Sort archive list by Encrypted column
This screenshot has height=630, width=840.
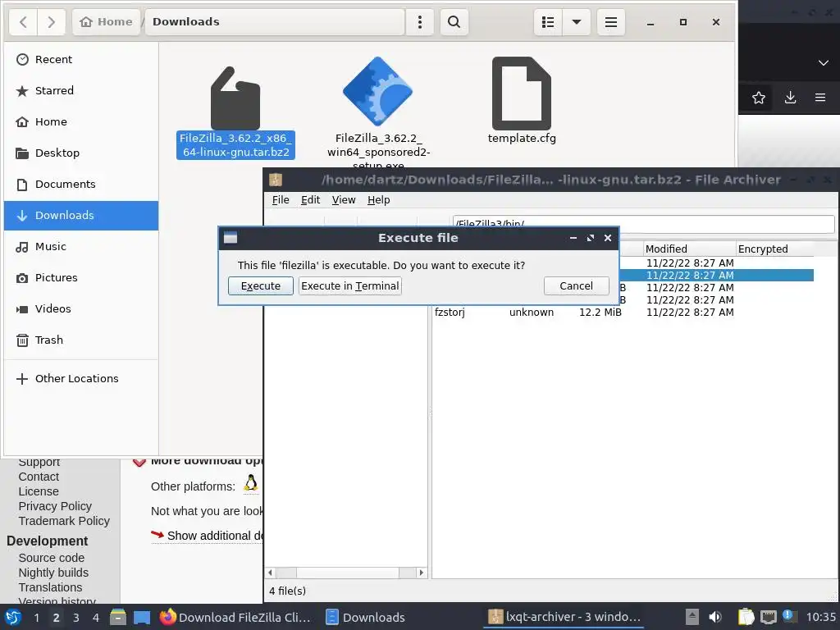tap(776, 249)
